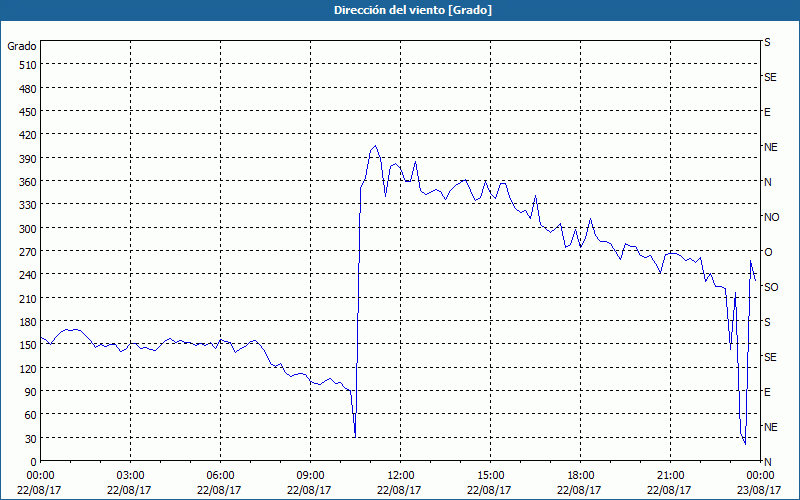Screen dimensions: 800x500
Task: Select the 300 degree axis label
Action: pos(28,229)
